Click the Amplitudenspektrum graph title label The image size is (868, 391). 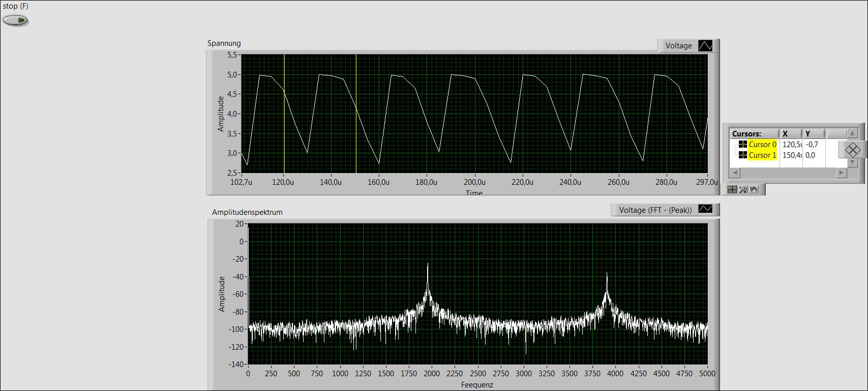coord(247,212)
